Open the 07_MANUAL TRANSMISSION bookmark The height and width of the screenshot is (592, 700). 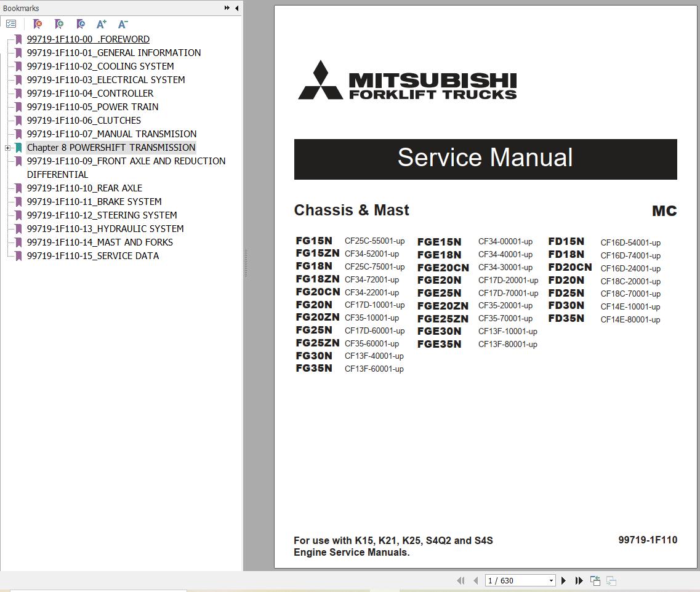[x=111, y=134]
